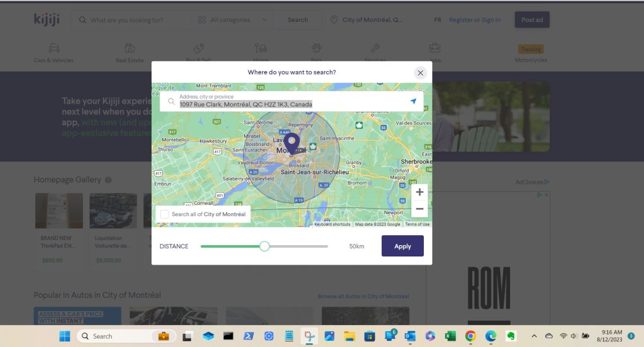Image resolution: width=644 pixels, height=347 pixels.
Task: Click the Post ad button
Action: click(x=531, y=20)
